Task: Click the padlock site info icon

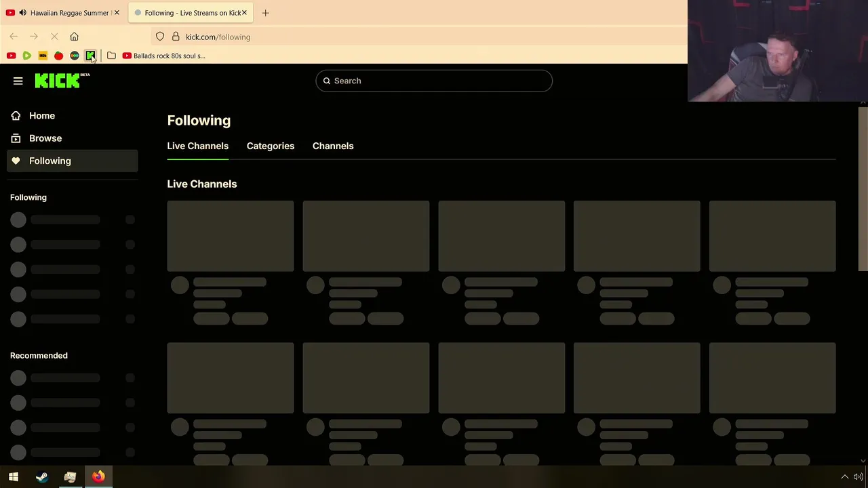Action: (x=176, y=37)
